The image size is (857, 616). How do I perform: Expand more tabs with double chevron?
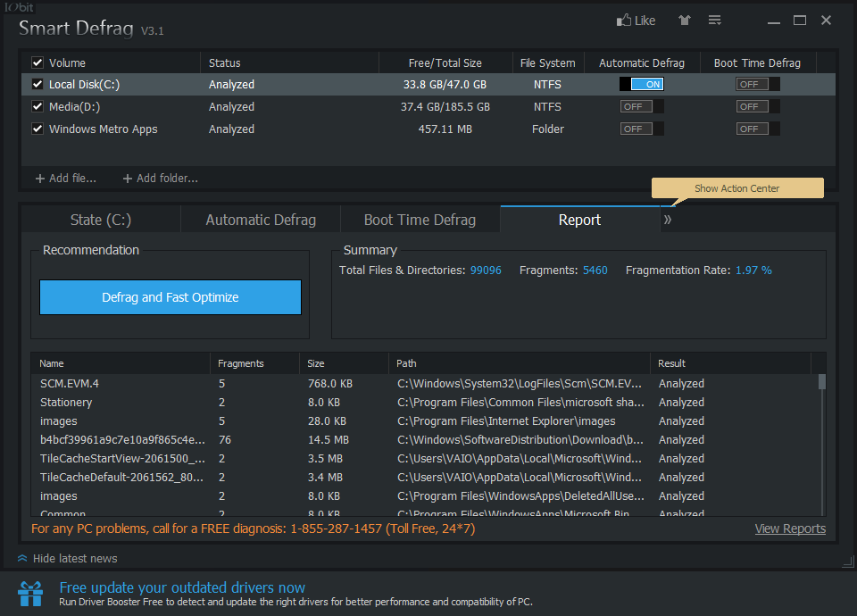(x=668, y=220)
